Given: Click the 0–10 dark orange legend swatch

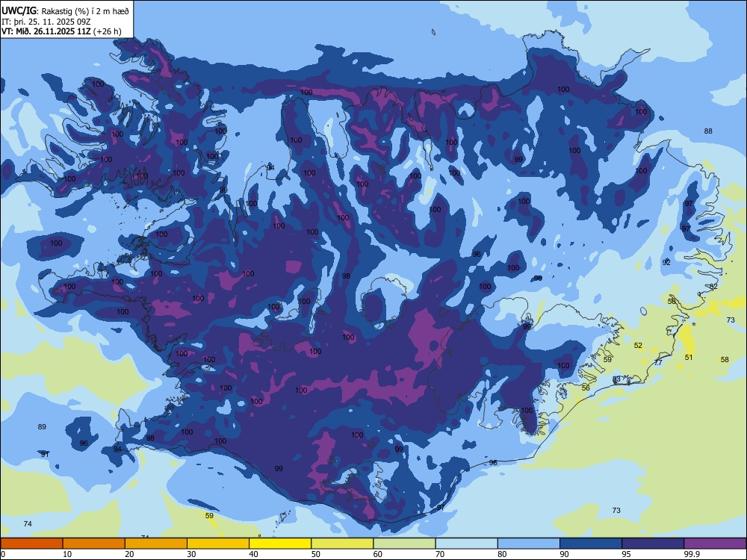Looking at the screenshot, I should click(x=31, y=544).
